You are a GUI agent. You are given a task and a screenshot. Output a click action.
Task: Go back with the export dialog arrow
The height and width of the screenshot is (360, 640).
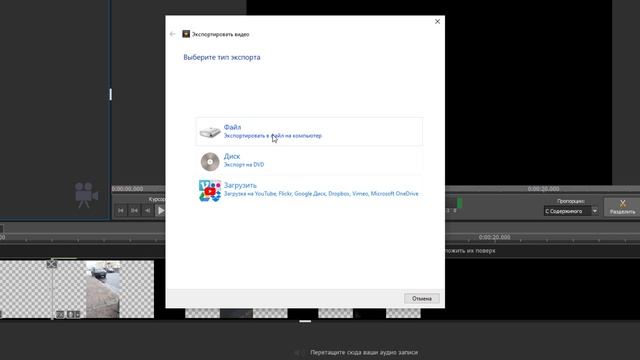click(x=172, y=34)
